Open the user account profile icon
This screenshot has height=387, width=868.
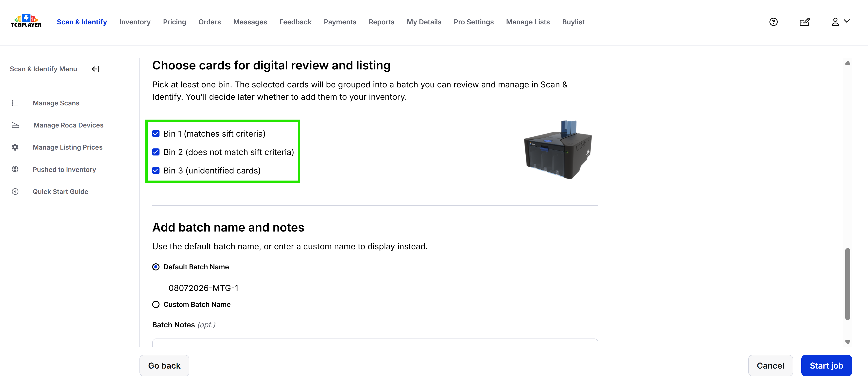(x=835, y=22)
